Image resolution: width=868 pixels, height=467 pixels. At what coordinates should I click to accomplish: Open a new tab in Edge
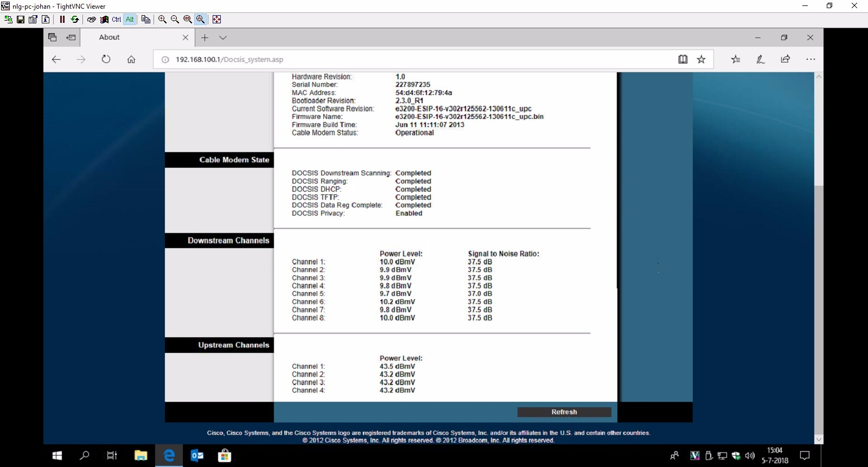pos(205,37)
